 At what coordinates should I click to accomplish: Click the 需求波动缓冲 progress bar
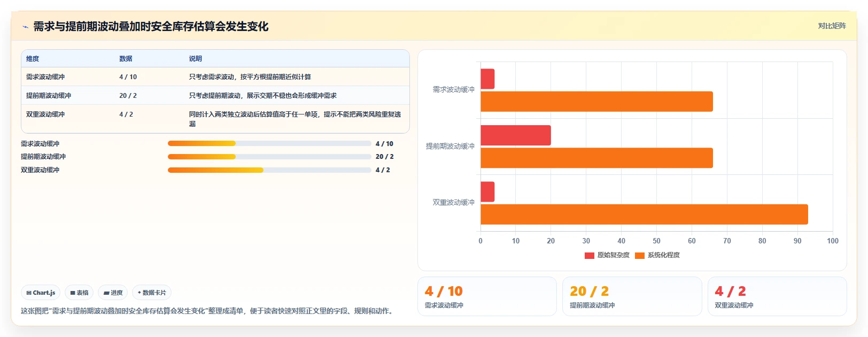pyautogui.click(x=269, y=143)
